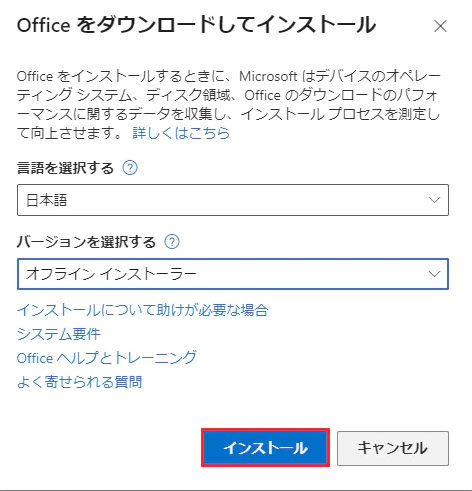
Task: Click the 言語を選択する label text
Action: tap(65, 168)
